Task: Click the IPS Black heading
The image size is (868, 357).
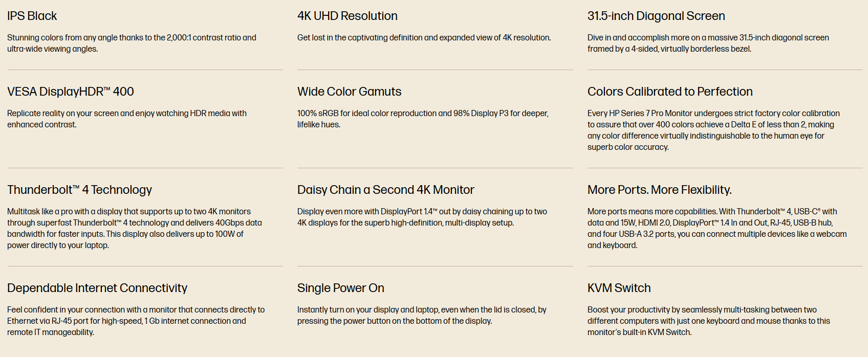Action: [32, 16]
